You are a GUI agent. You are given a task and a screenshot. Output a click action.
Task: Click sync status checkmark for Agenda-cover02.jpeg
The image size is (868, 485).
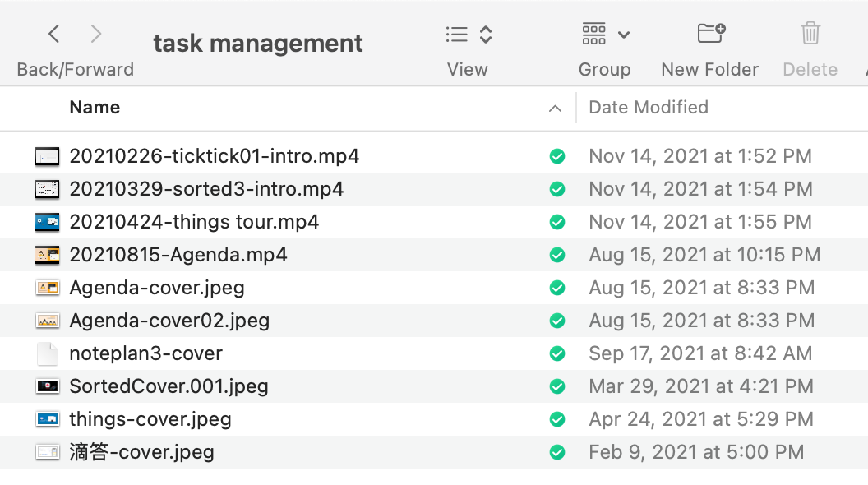(557, 321)
